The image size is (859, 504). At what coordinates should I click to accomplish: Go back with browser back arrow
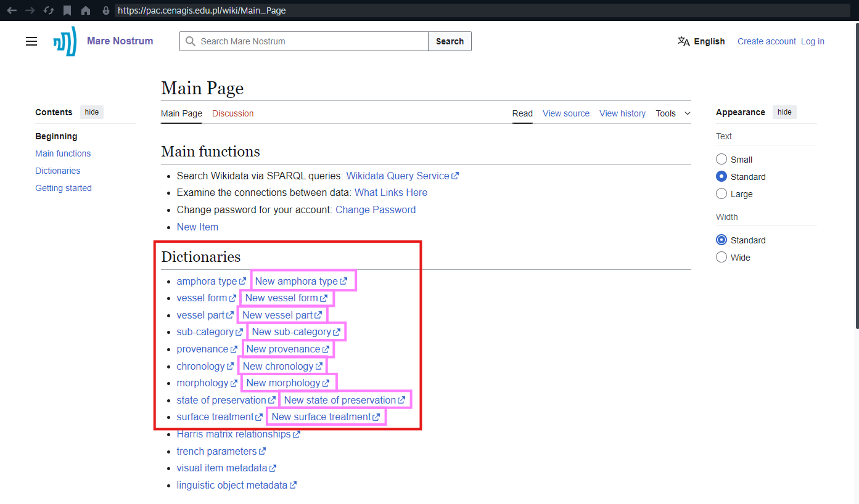(12, 10)
